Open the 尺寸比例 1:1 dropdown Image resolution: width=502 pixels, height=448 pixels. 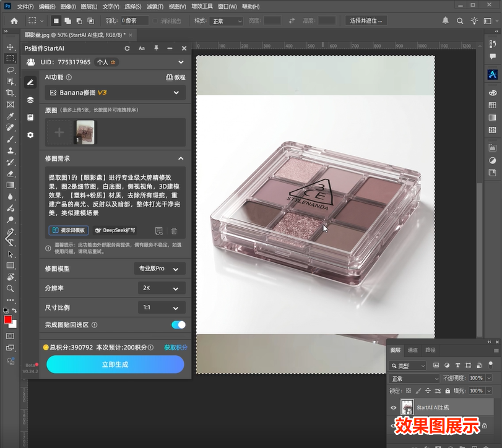point(162,308)
